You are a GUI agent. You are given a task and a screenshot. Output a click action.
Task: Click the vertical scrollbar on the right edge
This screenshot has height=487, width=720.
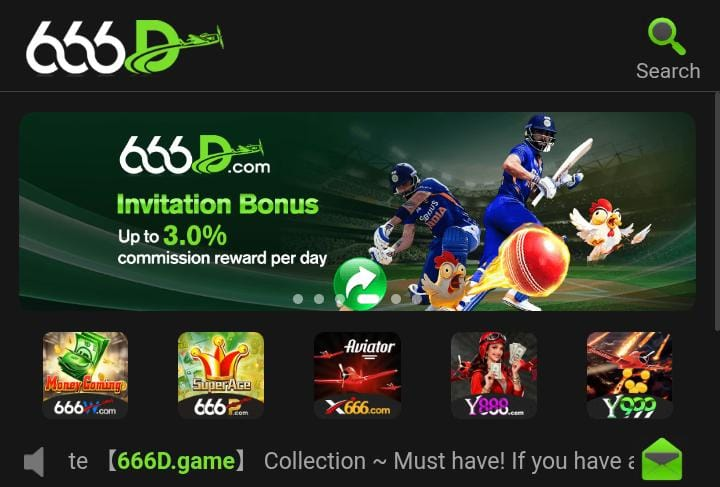(717, 211)
